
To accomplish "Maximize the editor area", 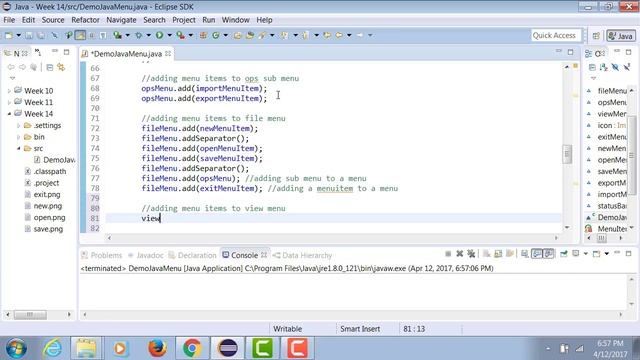I will coord(570,52).
